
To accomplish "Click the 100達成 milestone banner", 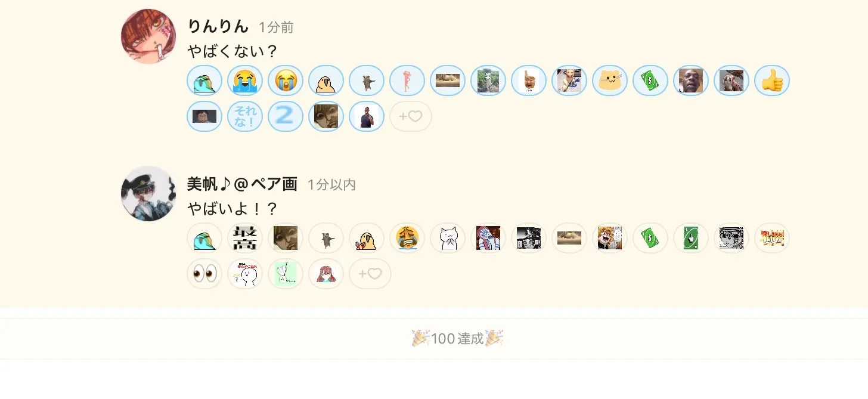I will (457, 339).
